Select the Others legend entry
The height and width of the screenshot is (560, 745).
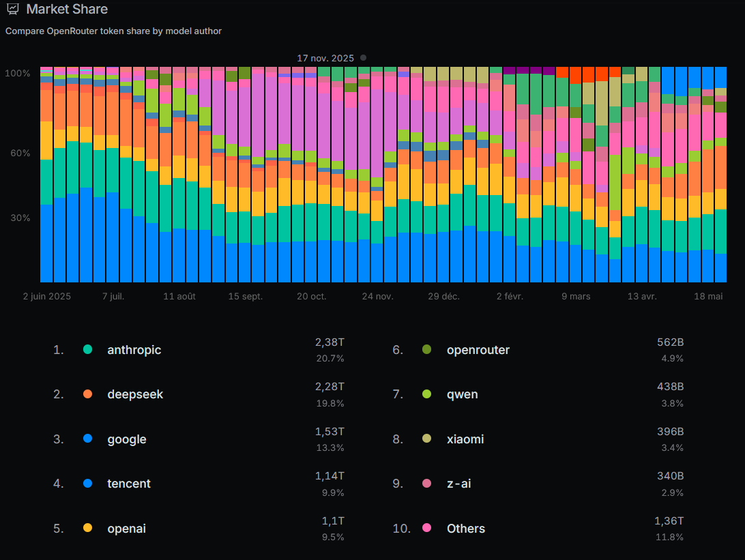[466, 529]
